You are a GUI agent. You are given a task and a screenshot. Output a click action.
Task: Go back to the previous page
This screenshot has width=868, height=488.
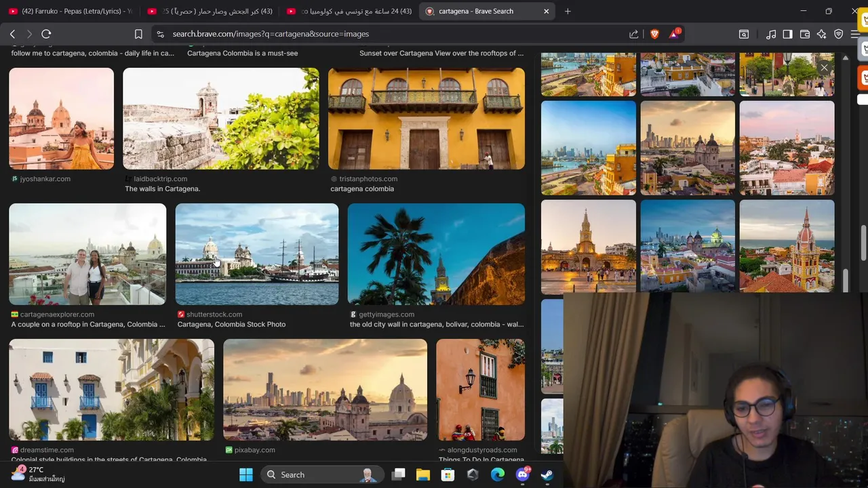click(12, 34)
